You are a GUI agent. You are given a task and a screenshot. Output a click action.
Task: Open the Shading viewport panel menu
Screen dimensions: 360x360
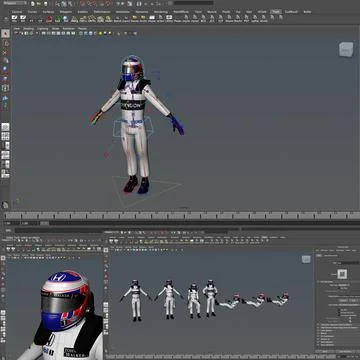[28, 29]
